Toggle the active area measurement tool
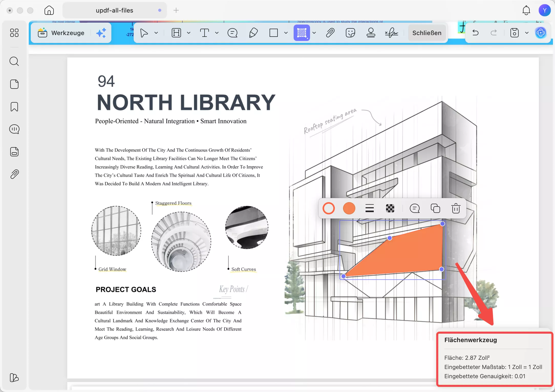Screen dimensions: 555x392 302,33
